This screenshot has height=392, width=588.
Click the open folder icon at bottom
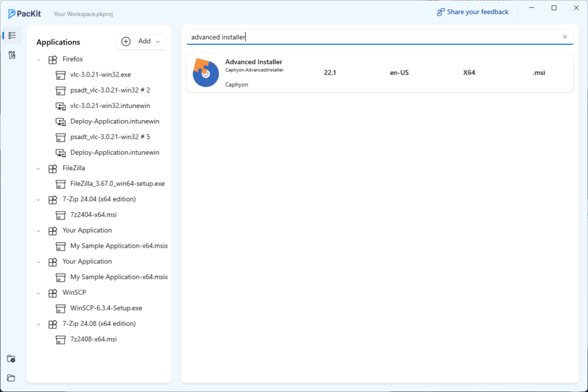[x=11, y=378]
